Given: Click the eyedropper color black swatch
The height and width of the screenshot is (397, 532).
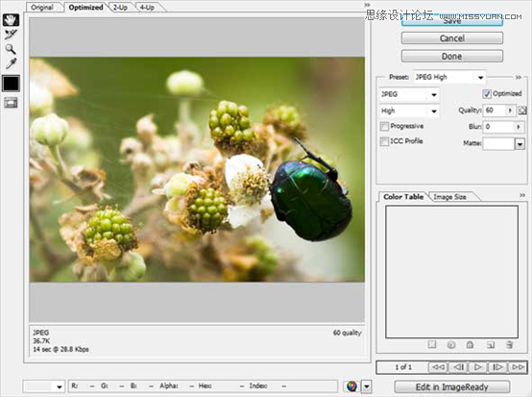Looking at the screenshot, I should coord(11,84).
